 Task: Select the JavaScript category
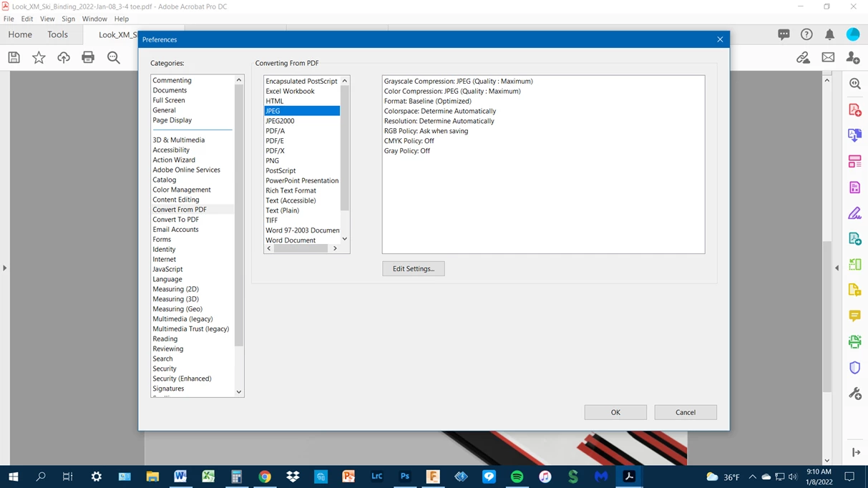point(167,269)
